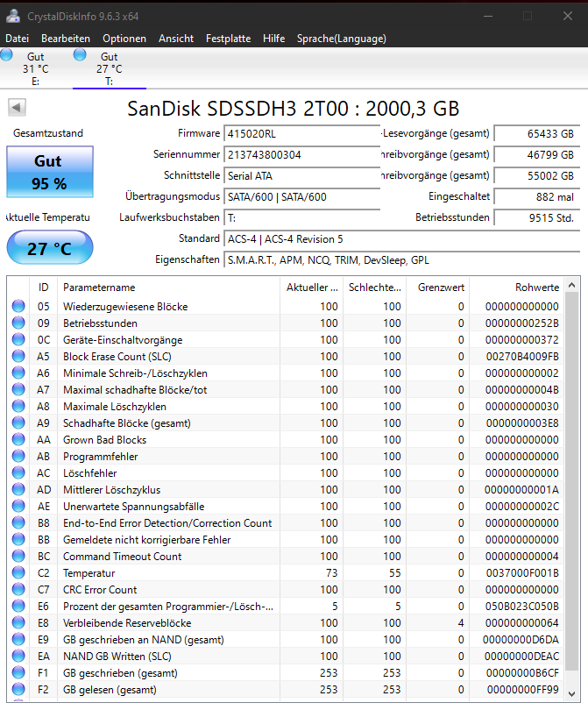The width and height of the screenshot is (588, 710).
Task: Click status icon of Grown Bad Blocks row
Action: 18,439
